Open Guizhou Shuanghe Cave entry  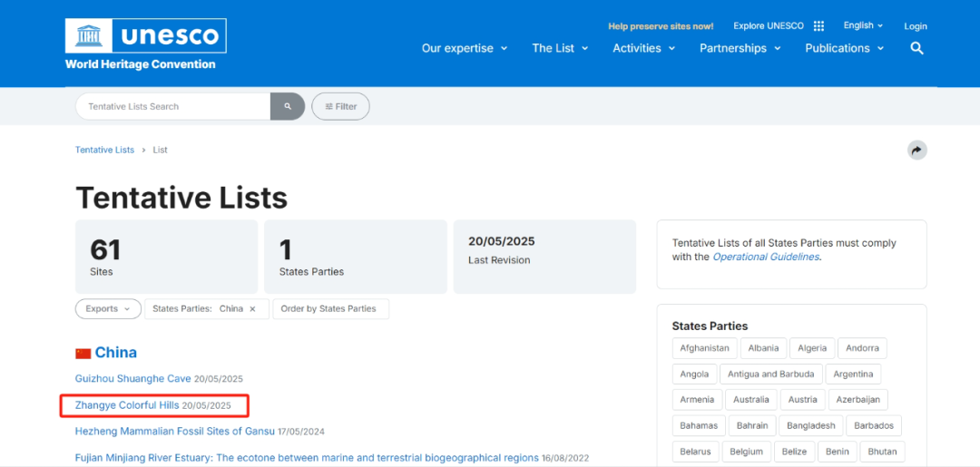(x=133, y=379)
